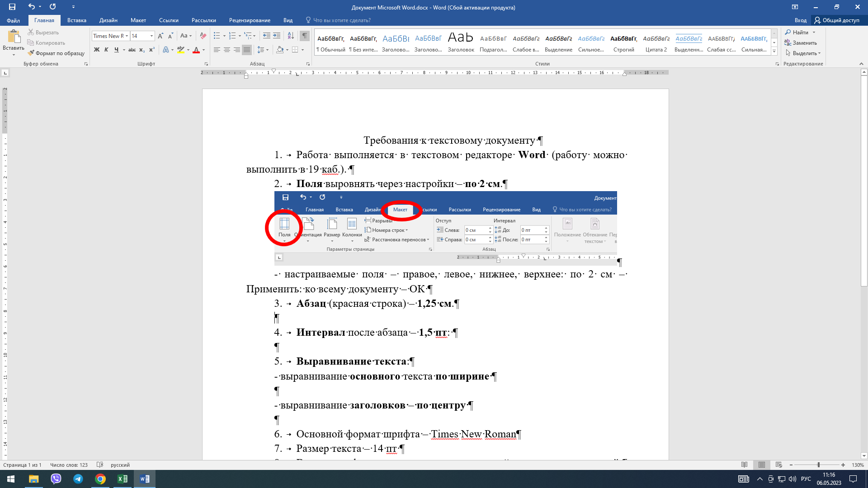868x488 pixels.
Task: Apply Без интервала style
Action: 363,42
